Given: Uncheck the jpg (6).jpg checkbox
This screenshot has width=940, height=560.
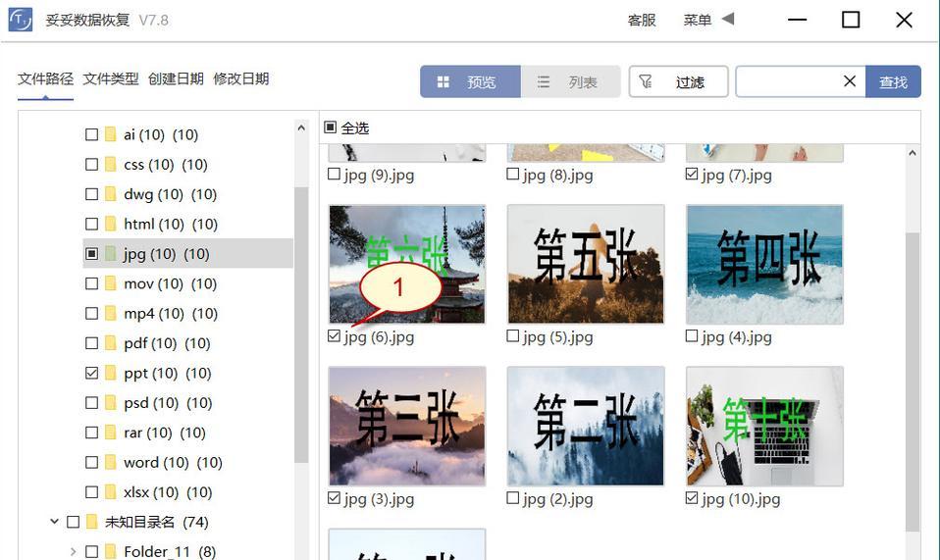Looking at the screenshot, I should [334, 336].
